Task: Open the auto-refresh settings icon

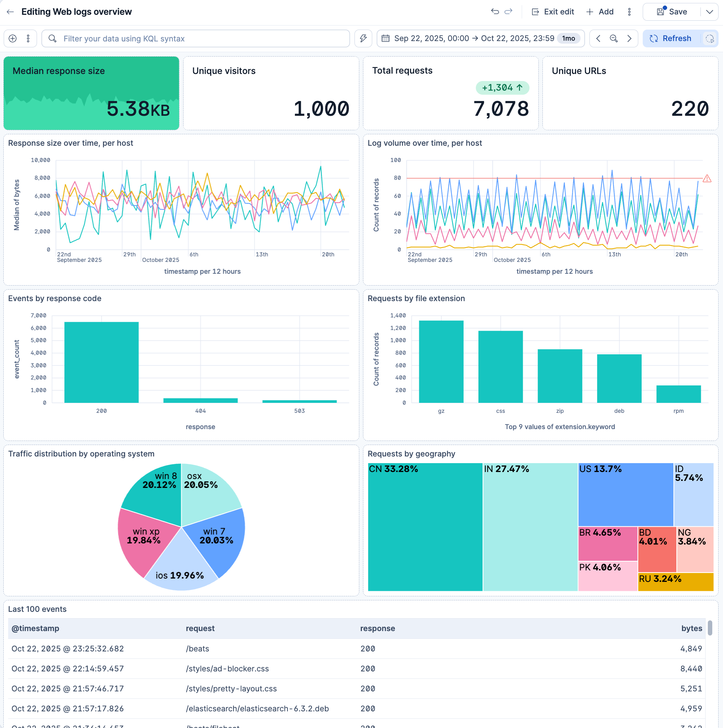Action: click(x=710, y=38)
